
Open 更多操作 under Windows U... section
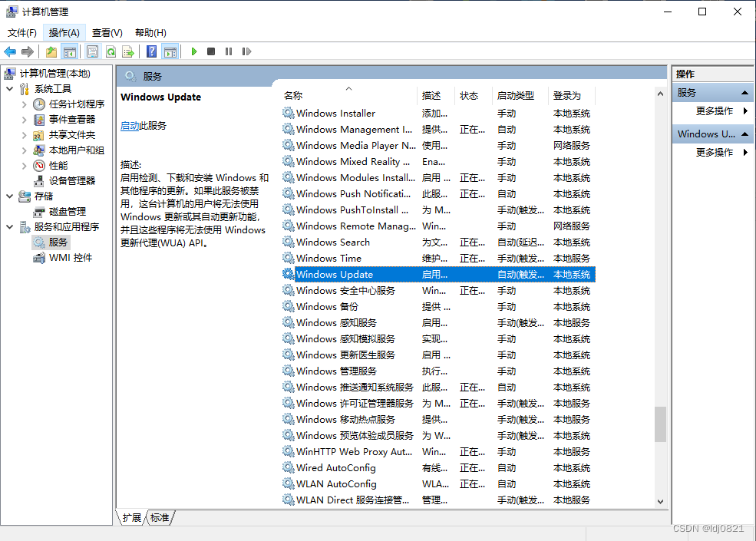(x=714, y=153)
